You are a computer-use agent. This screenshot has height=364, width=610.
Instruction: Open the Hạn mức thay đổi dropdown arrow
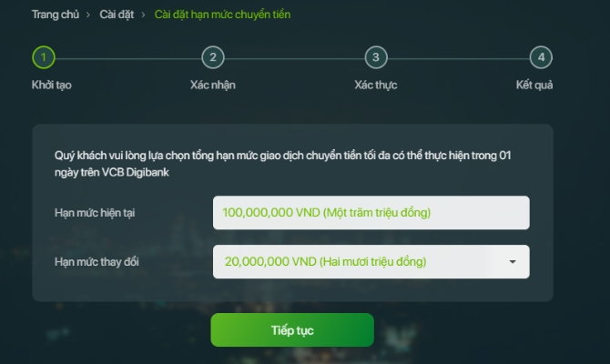(513, 262)
